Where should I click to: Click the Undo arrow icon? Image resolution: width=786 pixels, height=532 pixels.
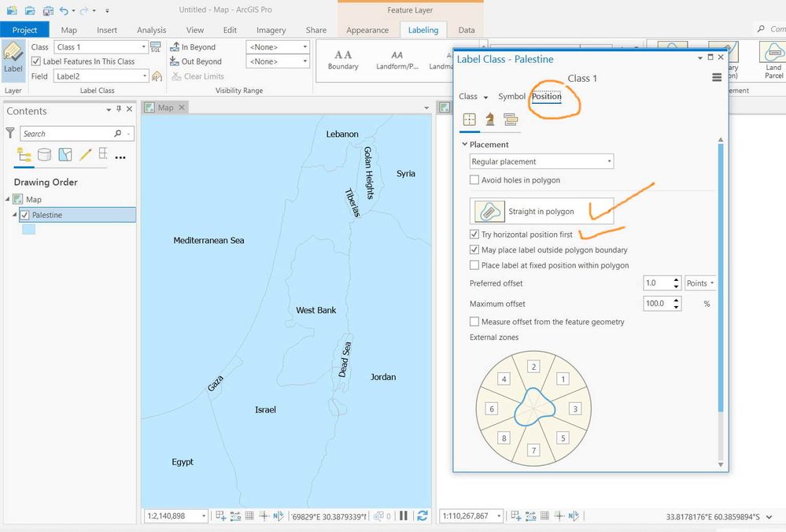(x=64, y=10)
